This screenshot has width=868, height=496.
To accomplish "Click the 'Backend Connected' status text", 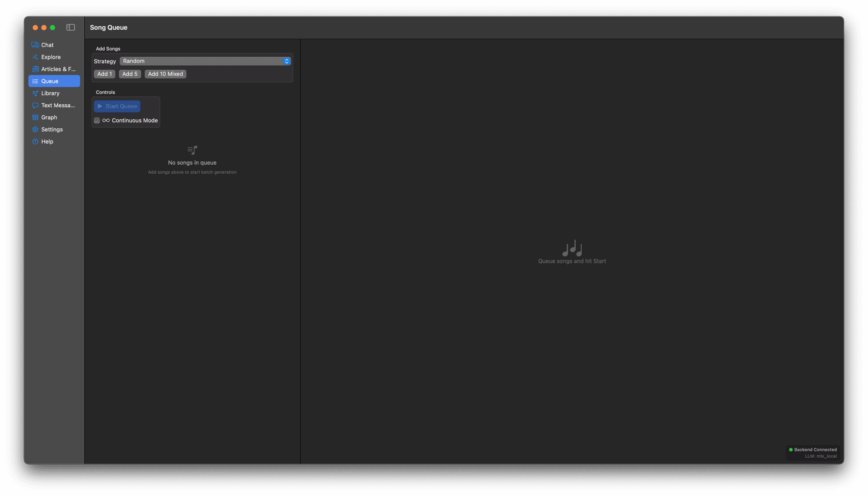I will 815,450.
